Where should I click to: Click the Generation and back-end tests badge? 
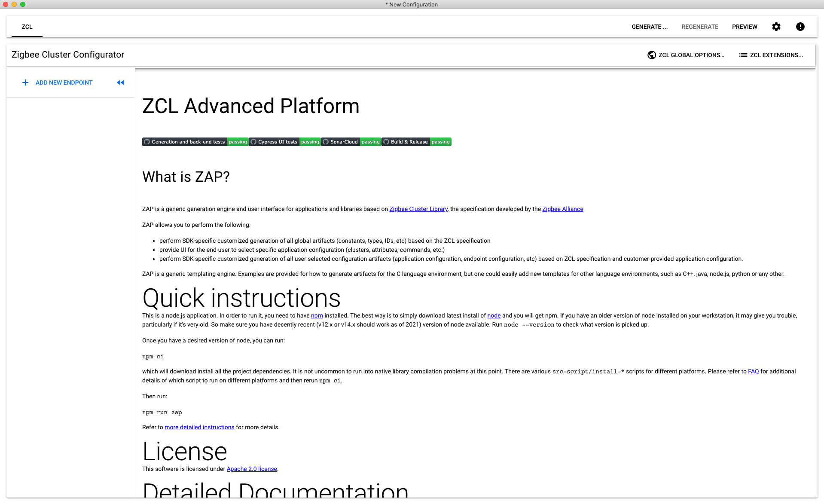coord(195,142)
